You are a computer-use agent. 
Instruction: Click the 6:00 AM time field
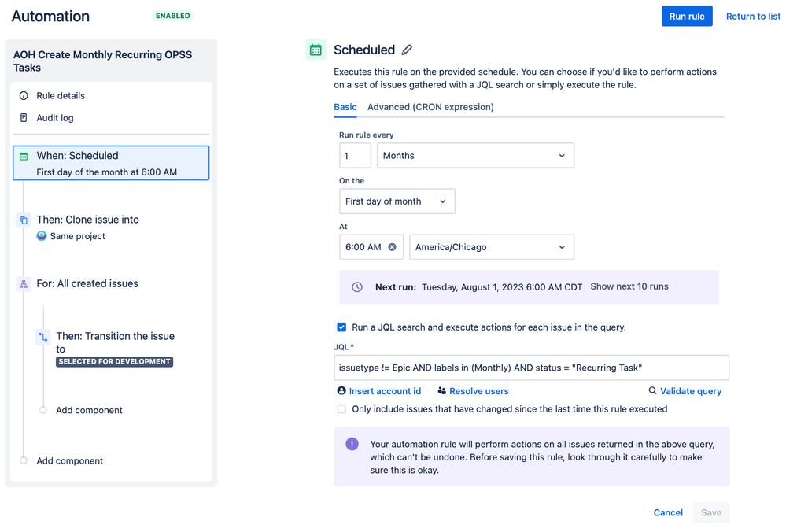[371, 246]
